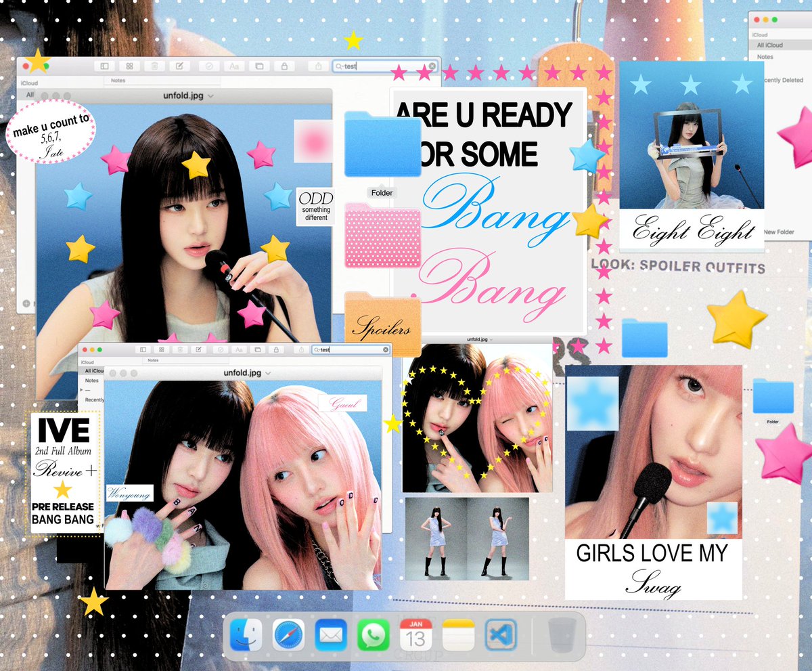This screenshot has height=671, width=812.
Task: Select Notes folder in the top-right Notes window
Action: 765,57
